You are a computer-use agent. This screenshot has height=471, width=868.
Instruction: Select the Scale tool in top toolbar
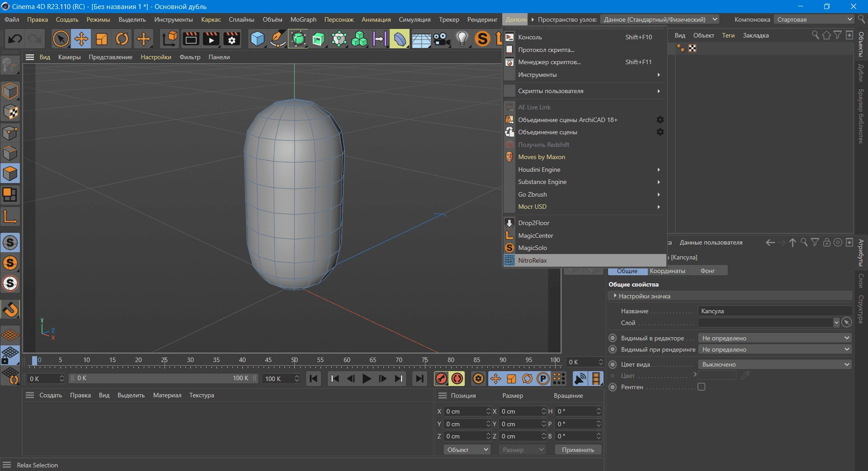tap(102, 39)
